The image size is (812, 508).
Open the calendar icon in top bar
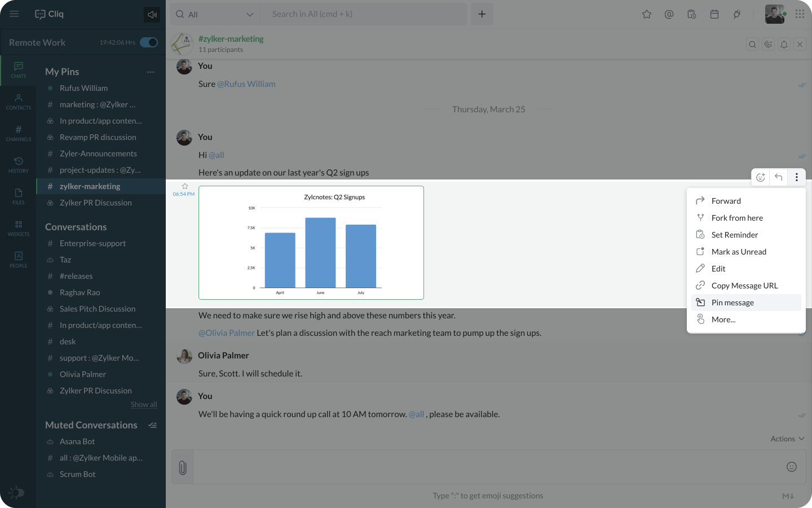tap(714, 15)
